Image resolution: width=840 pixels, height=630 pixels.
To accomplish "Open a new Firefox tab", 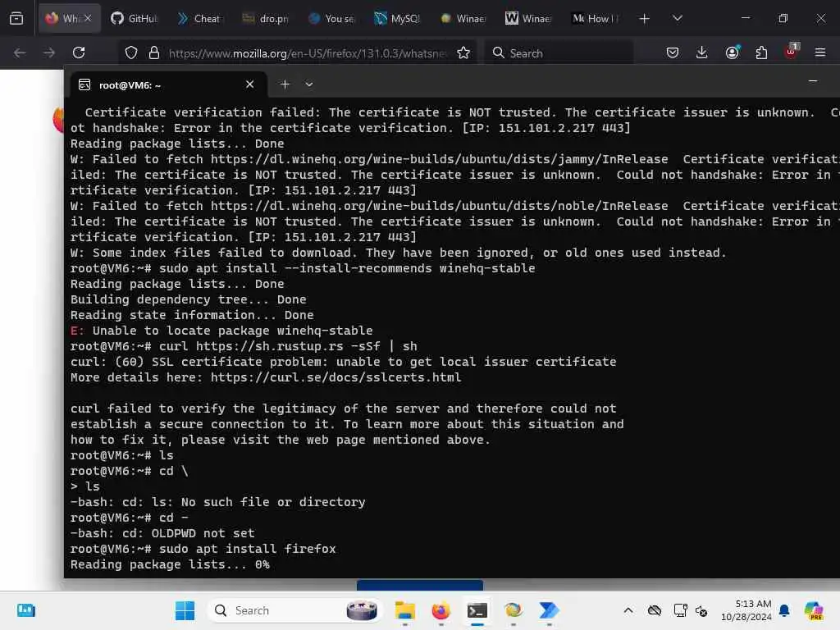I will tap(645, 19).
